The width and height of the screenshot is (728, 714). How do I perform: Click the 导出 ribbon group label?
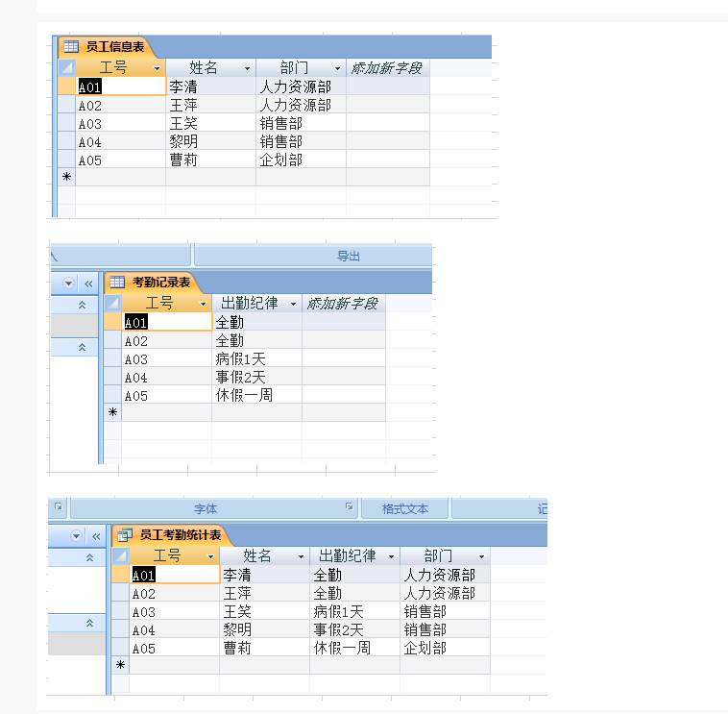coord(348,256)
